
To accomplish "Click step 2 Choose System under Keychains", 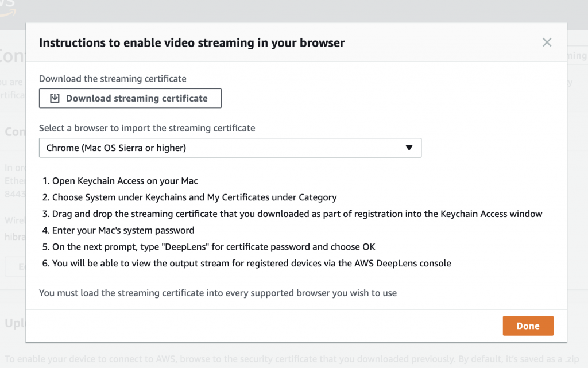I will [x=194, y=197].
